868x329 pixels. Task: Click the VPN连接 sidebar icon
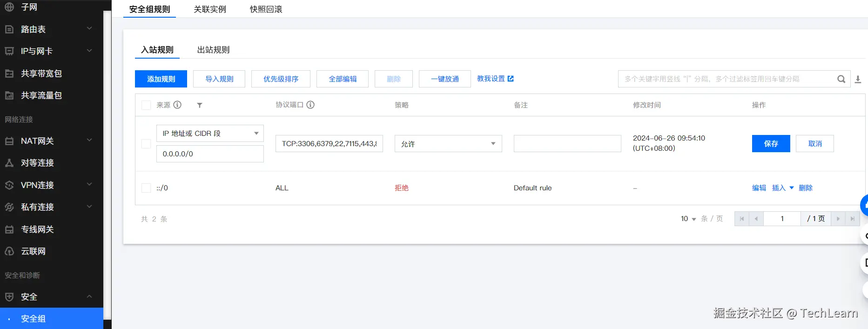point(9,185)
